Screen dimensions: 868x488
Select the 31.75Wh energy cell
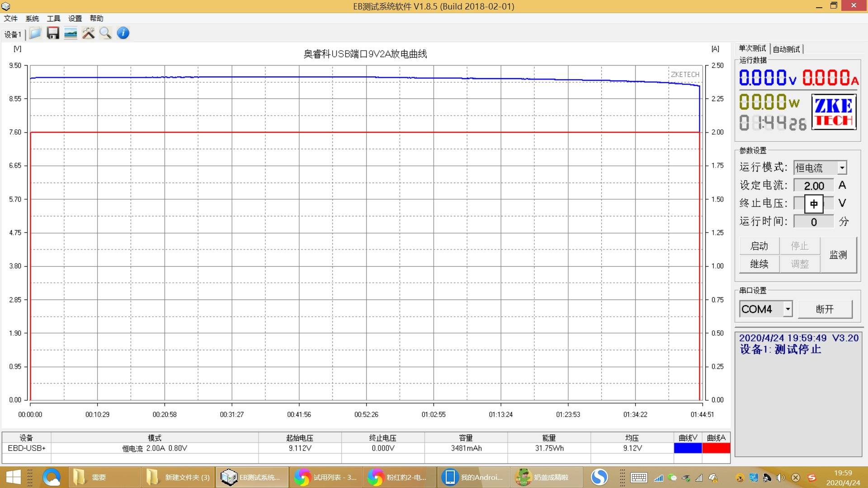tap(549, 448)
